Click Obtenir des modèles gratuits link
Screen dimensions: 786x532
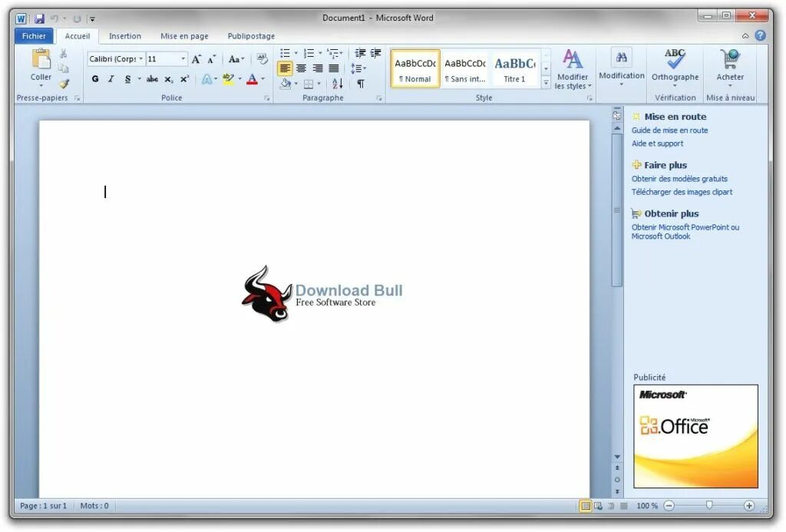(679, 179)
